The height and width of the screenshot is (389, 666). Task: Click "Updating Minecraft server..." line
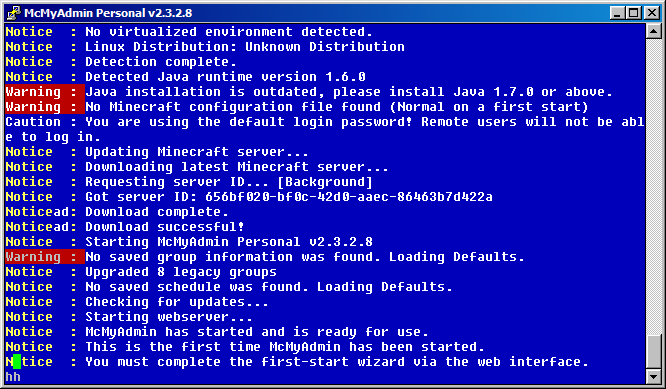(x=197, y=152)
